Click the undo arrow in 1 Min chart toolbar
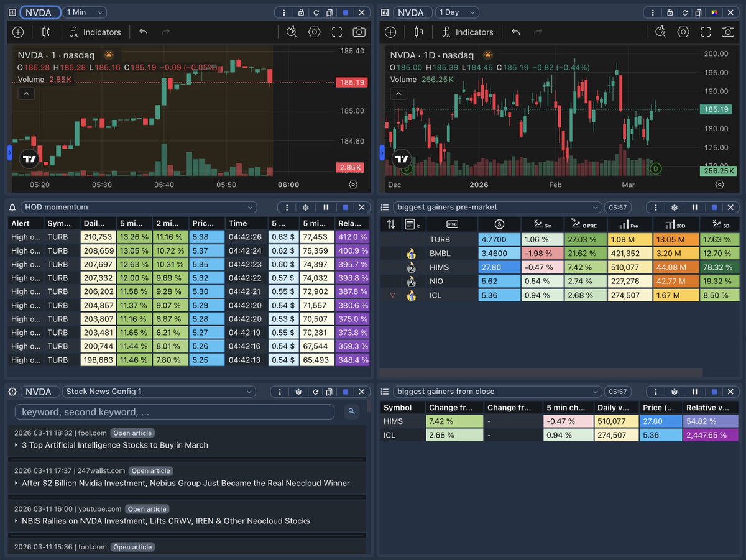The height and width of the screenshot is (560, 746). click(144, 32)
